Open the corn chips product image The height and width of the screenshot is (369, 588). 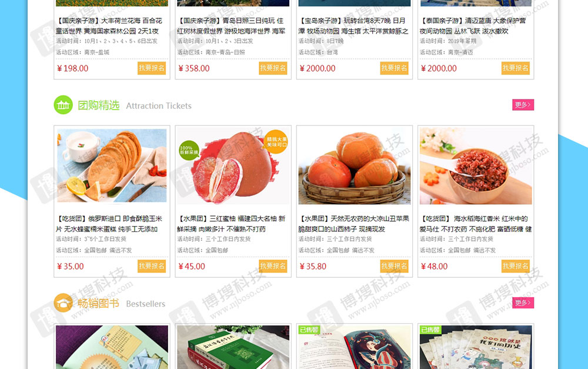[112, 165]
